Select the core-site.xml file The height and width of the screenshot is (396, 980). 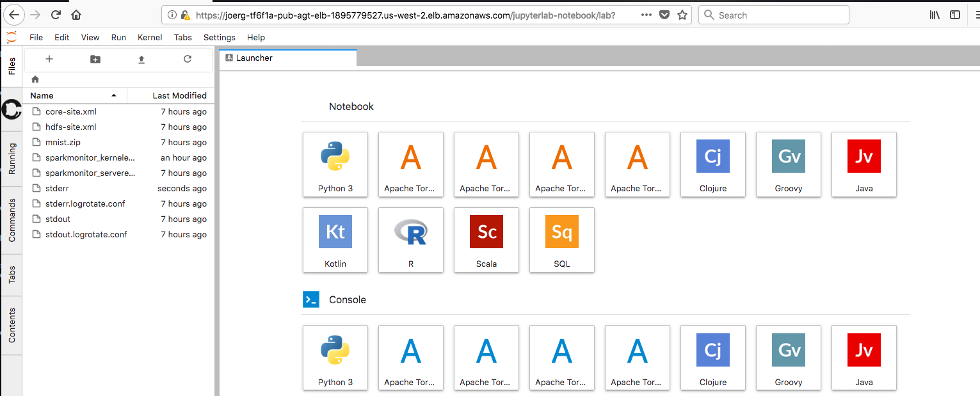click(x=119, y=111)
